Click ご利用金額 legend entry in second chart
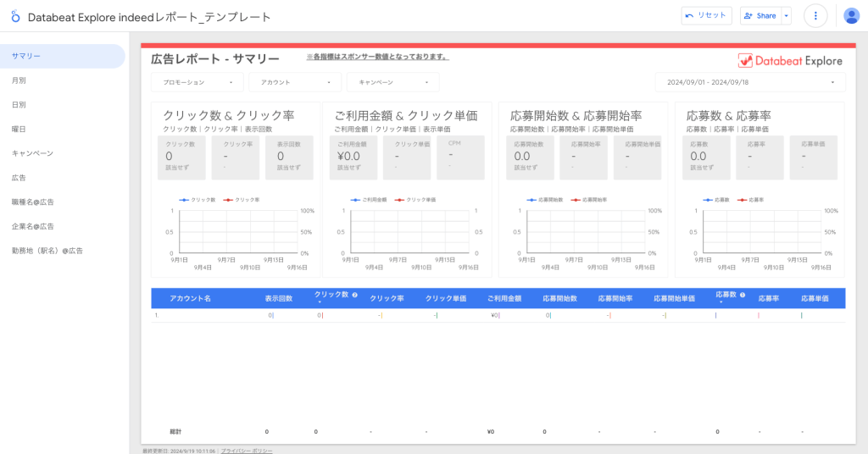The width and height of the screenshot is (868, 454). coord(369,200)
